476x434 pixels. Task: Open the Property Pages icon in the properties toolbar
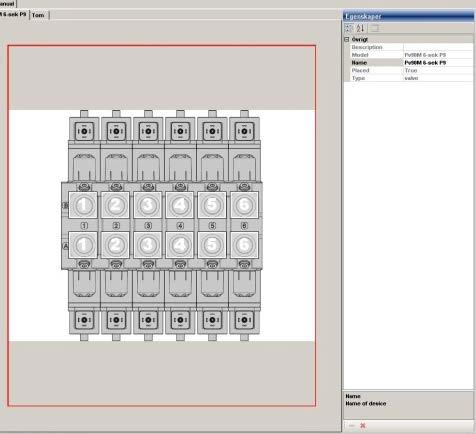tap(375, 28)
